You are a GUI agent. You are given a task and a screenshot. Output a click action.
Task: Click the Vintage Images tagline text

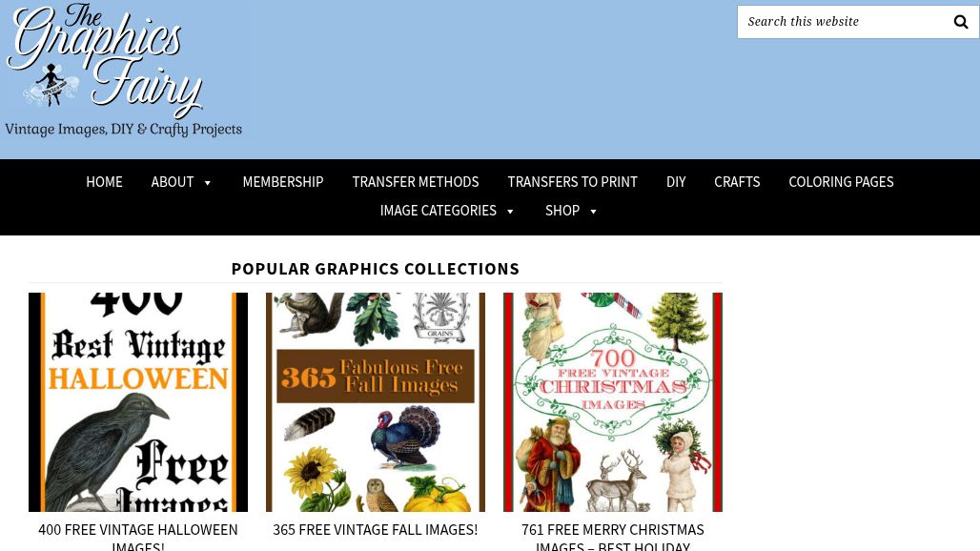(123, 130)
